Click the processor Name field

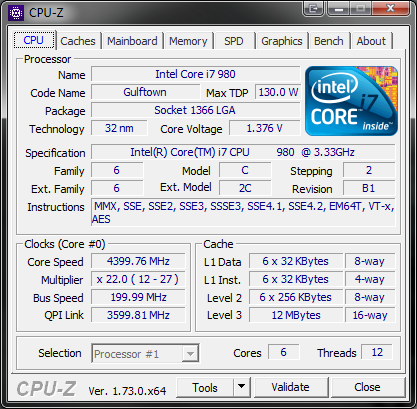(196, 74)
